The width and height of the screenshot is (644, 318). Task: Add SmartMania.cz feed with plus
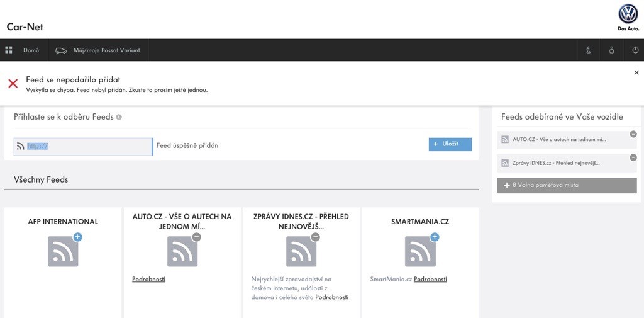[x=435, y=237]
